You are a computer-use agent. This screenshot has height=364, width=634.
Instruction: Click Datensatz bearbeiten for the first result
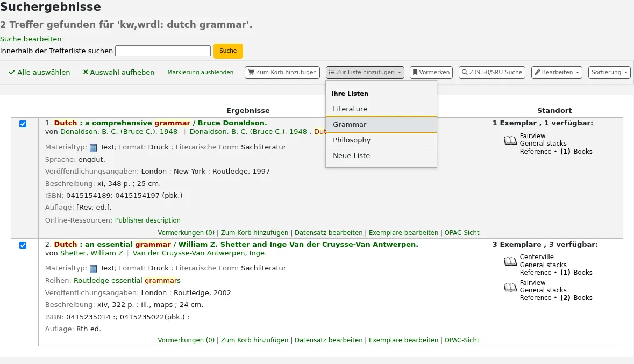pos(329,233)
